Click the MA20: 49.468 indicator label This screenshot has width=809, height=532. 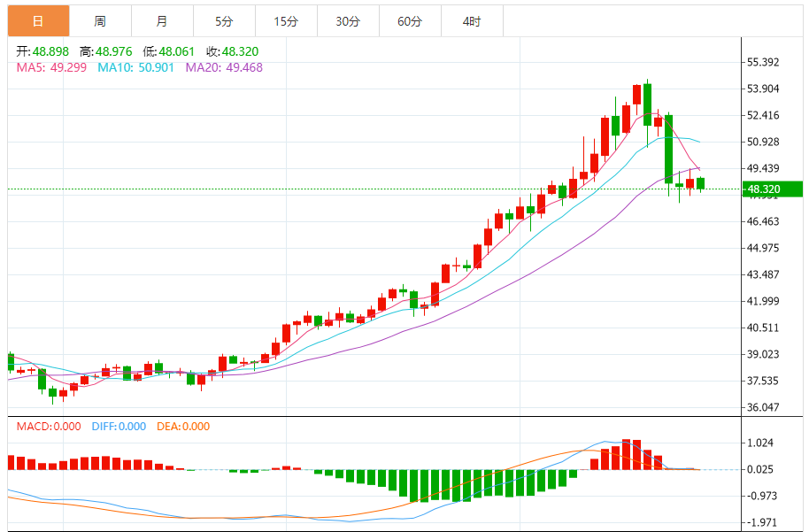224,67
